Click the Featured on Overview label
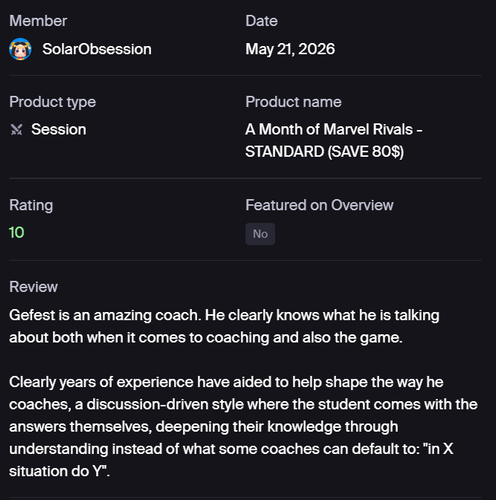Viewport: 496px width, 500px height. point(319,205)
